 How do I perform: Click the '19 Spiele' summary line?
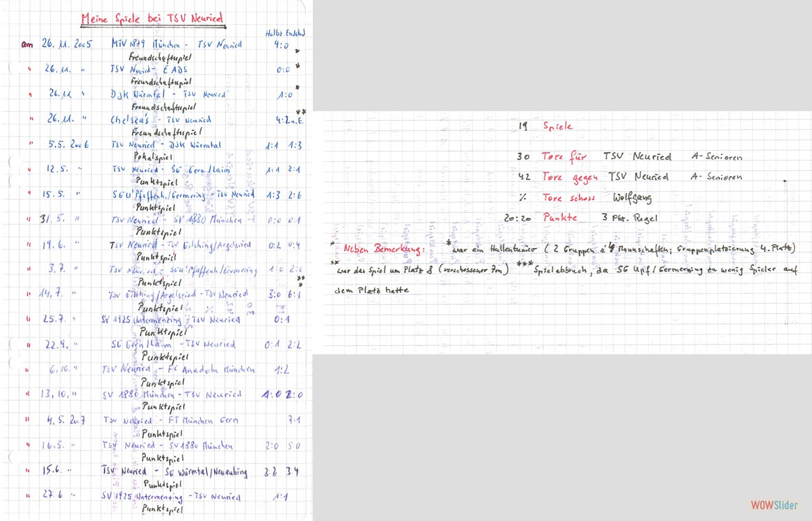tap(545, 126)
